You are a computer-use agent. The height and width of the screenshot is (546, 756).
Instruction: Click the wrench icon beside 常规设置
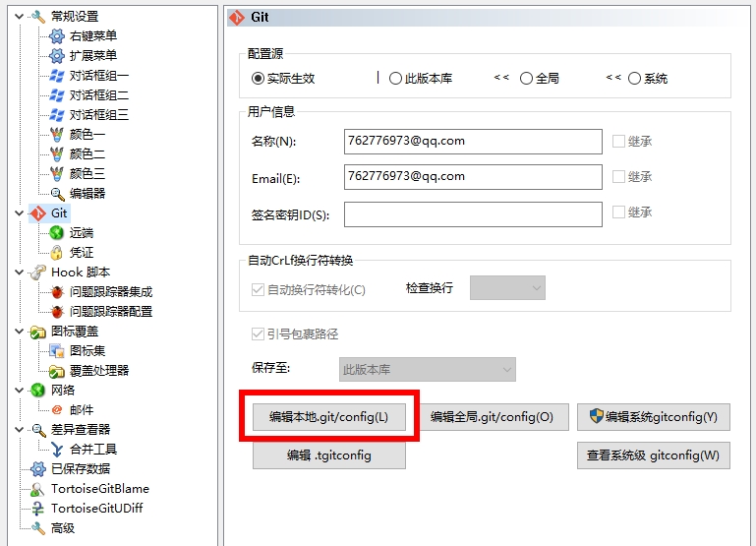[37, 17]
